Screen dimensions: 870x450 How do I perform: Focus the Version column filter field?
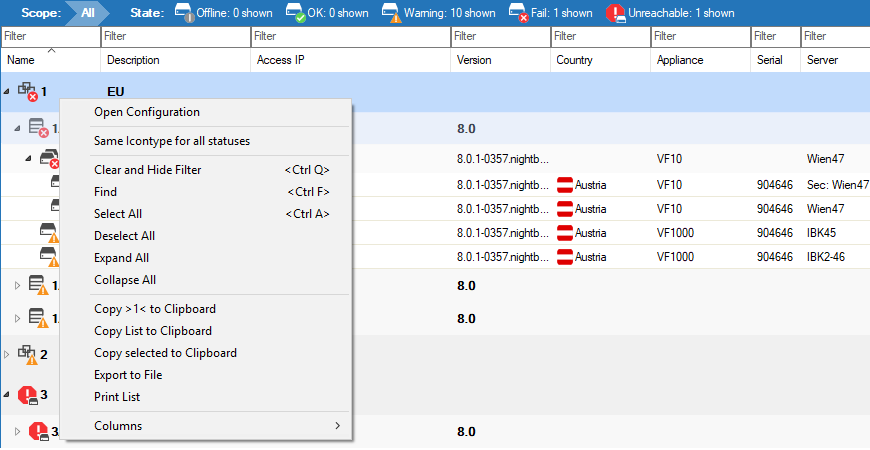tap(500, 37)
